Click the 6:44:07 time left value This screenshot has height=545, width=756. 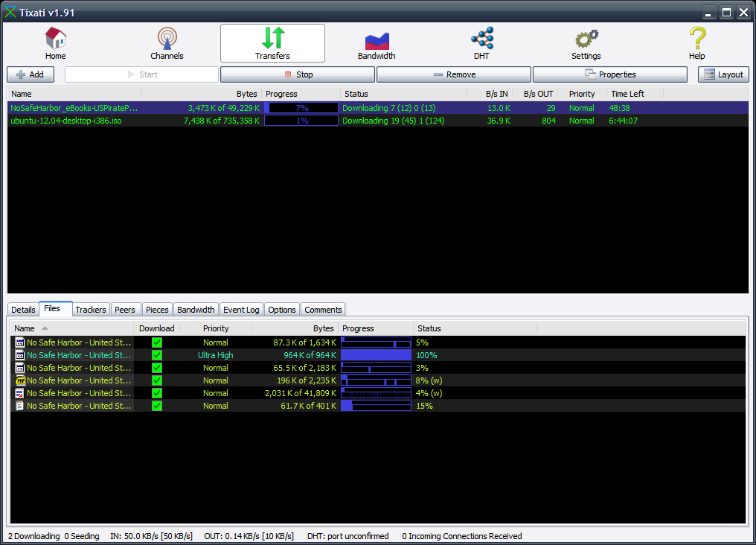point(623,121)
